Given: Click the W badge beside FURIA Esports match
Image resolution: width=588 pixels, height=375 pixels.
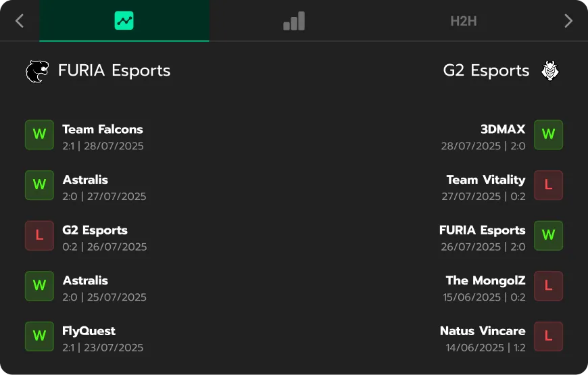Looking at the screenshot, I should point(548,235).
